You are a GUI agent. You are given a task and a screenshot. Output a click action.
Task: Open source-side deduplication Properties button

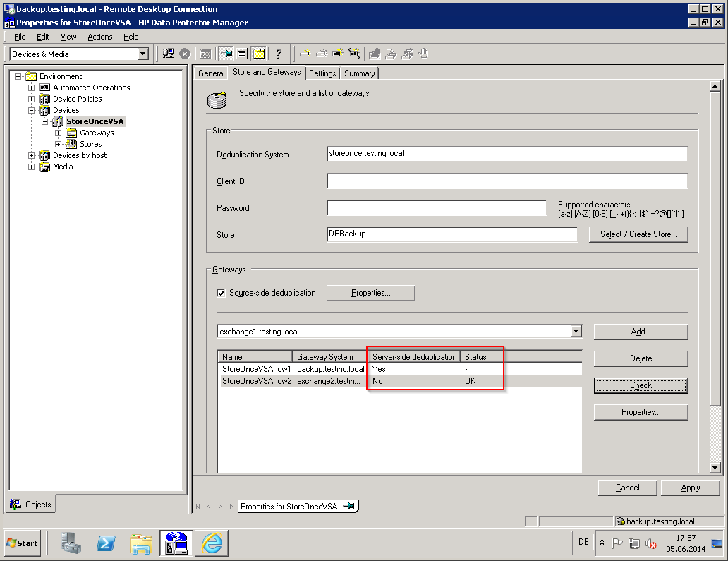(370, 293)
